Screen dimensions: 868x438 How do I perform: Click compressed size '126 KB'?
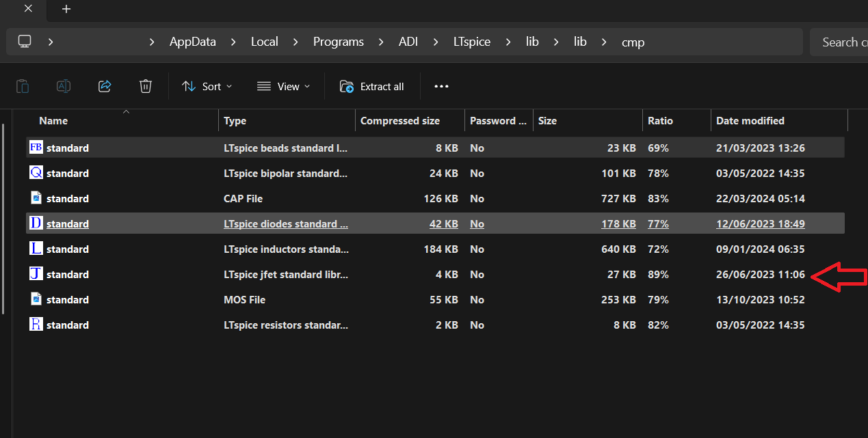440,198
